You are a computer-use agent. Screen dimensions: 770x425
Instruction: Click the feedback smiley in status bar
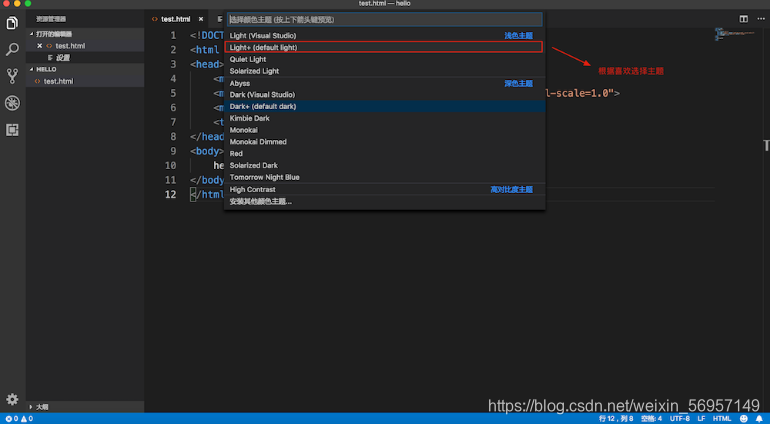coord(744,419)
